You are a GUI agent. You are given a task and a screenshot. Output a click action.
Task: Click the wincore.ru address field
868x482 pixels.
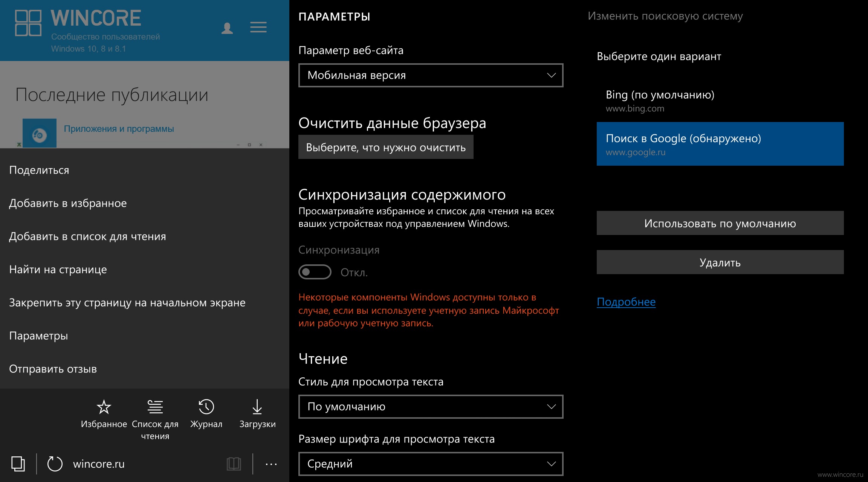coord(99,464)
